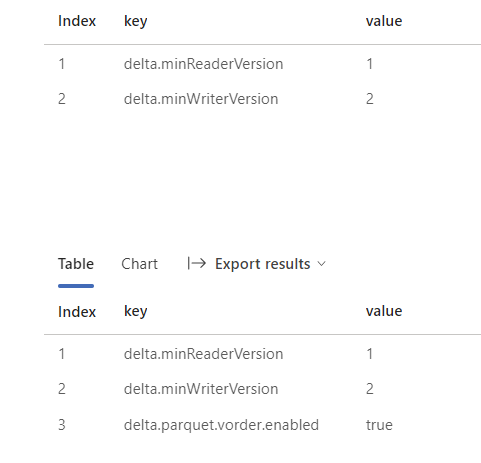The height and width of the screenshot is (463, 481).
Task: Select value 2 of top table minWriterVersion
Action: [x=370, y=99]
